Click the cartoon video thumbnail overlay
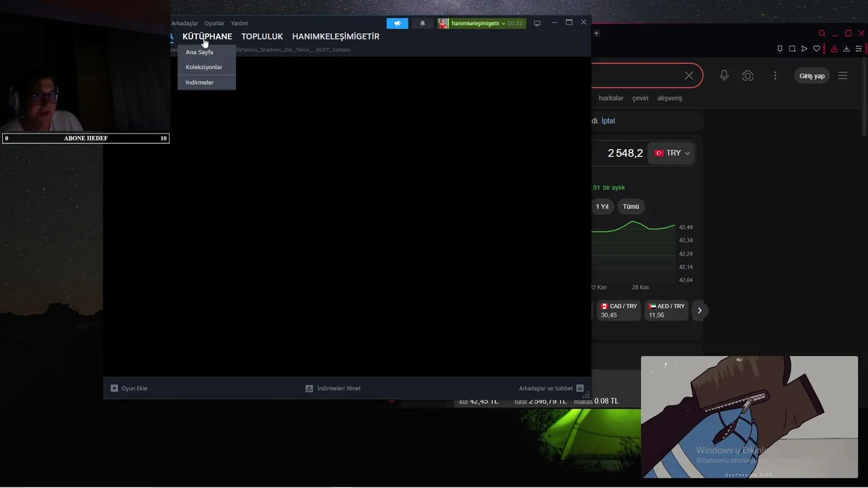868x488 pixels. click(749, 417)
